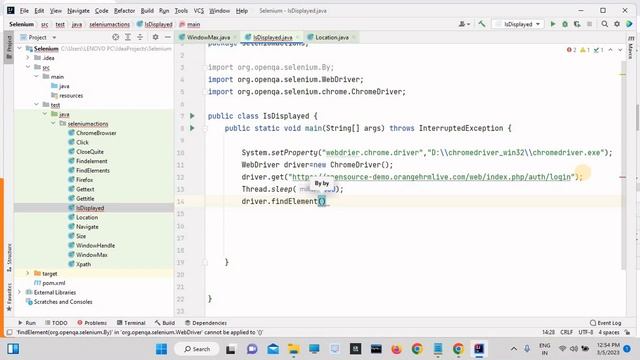This screenshot has width=640, height=360.
Task: Click CRLF line separator in status bar
Action: 567,332
